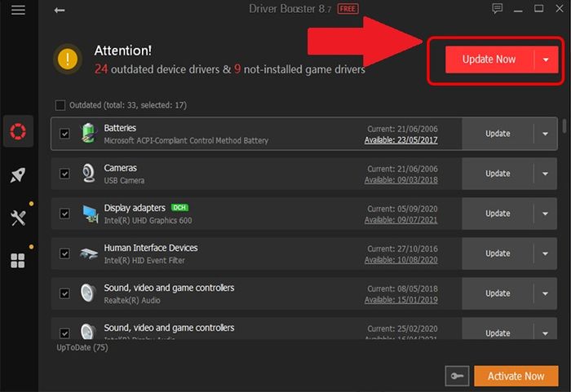Click the Batteries device icon
The height and width of the screenshot is (392, 571).
click(x=88, y=133)
